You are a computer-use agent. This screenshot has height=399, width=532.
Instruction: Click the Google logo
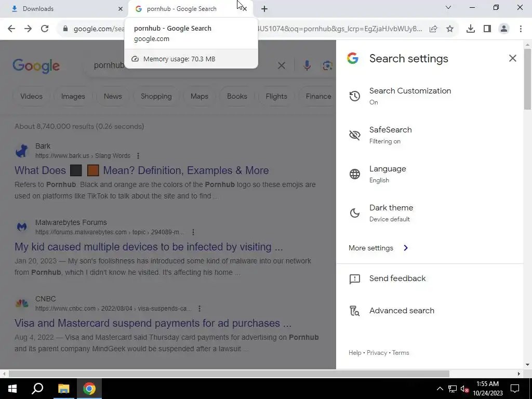point(36,66)
